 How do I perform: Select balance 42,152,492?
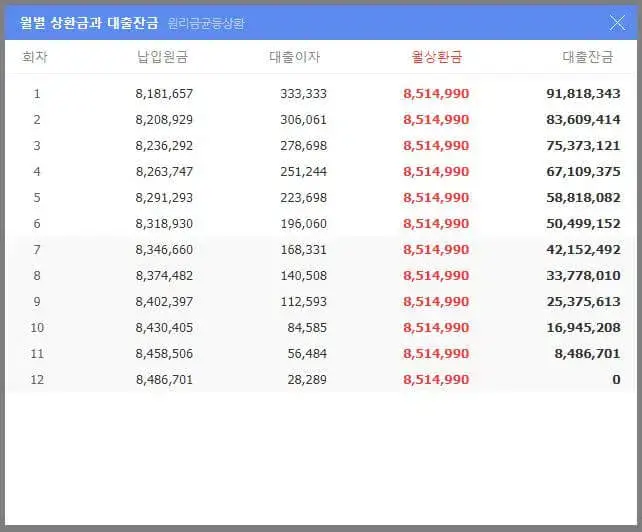pos(583,250)
